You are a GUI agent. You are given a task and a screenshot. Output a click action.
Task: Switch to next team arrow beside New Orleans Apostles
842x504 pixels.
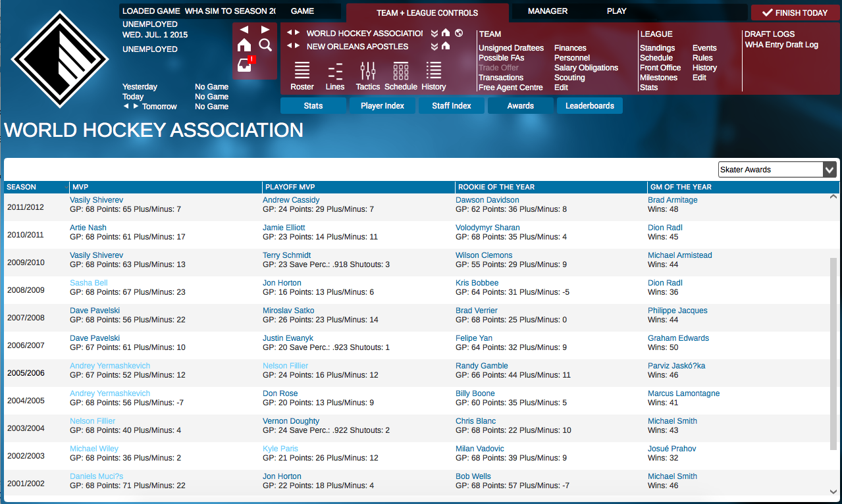[298, 46]
